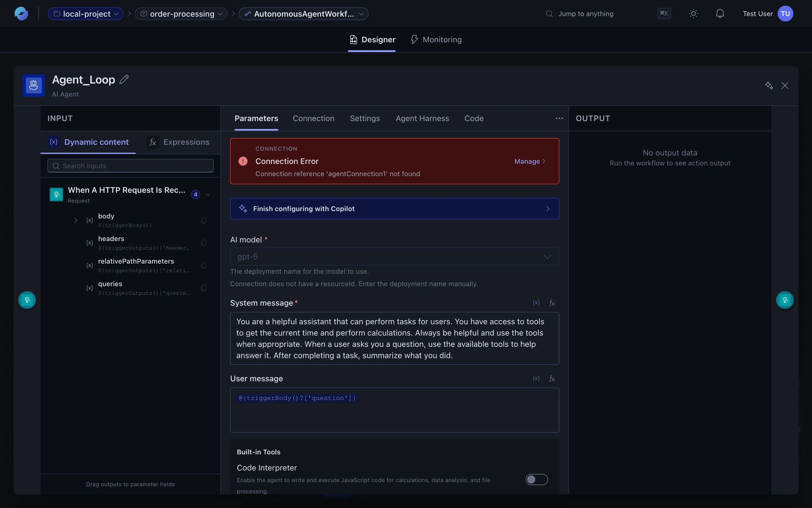Copy the body output expression

(x=203, y=220)
